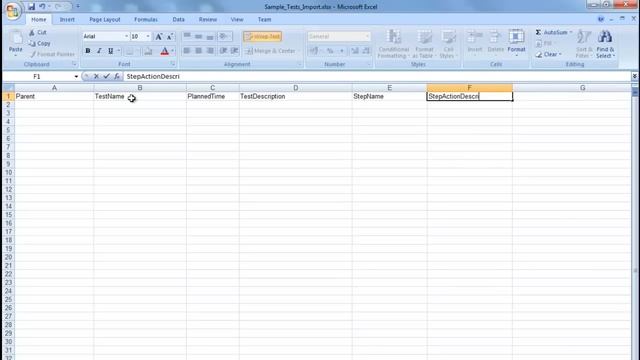Open the Page Layout tab
This screenshot has width=640, height=360.
coord(104,20)
